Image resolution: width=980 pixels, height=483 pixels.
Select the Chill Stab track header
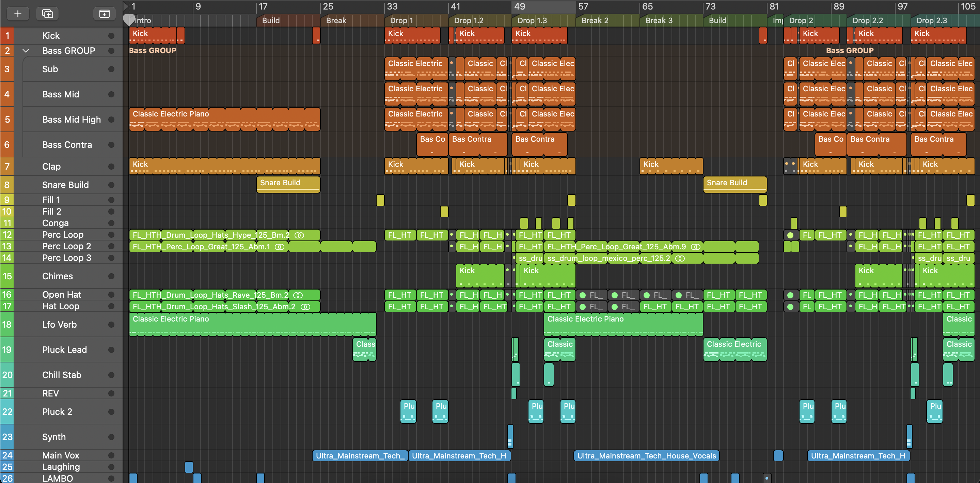[68, 375]
